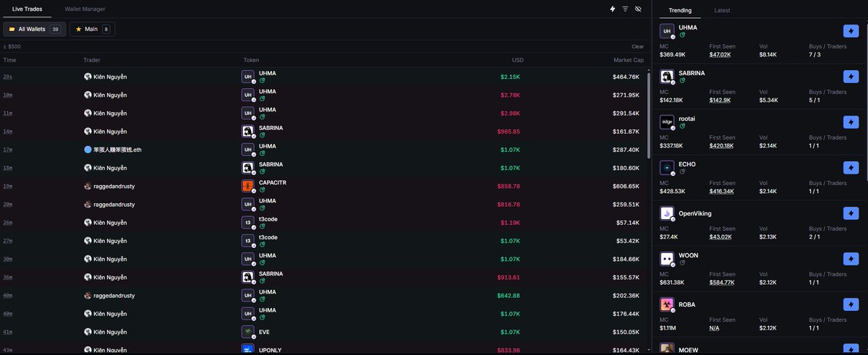Click the raggedandrusty avatar in the 19m row
This screenshot has height=355, width=868.
[x=88, y=186]
